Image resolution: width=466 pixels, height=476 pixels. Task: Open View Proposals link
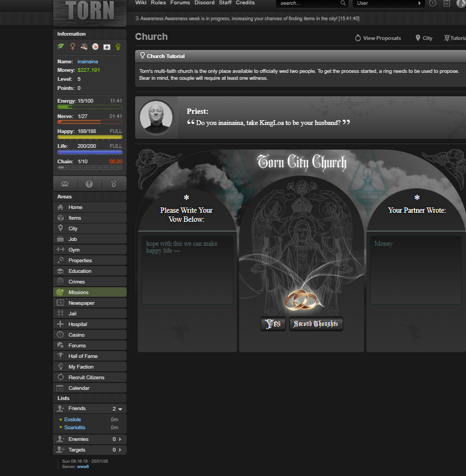[x=378, y=38]
